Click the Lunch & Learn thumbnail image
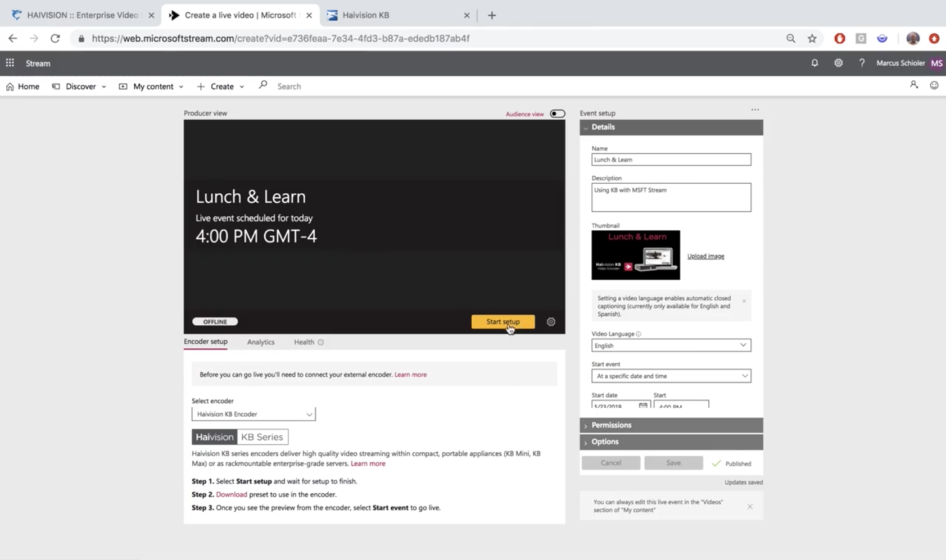946x560 pixels. 636,255
